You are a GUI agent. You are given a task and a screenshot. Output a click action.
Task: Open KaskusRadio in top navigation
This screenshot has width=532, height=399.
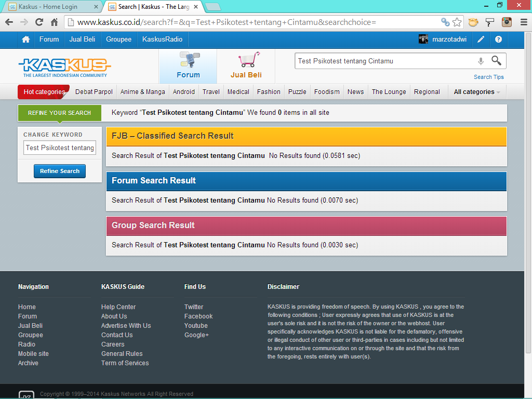tap(162, 39)
